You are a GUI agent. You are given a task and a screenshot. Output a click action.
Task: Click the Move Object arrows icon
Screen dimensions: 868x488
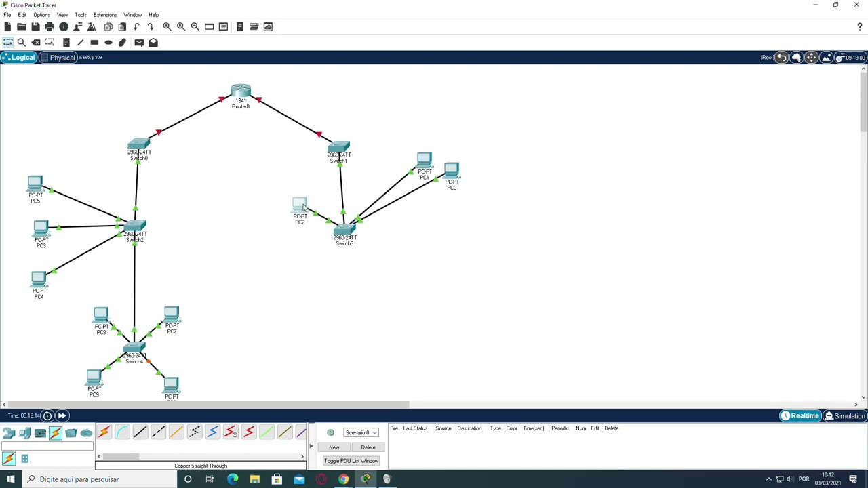812,58
